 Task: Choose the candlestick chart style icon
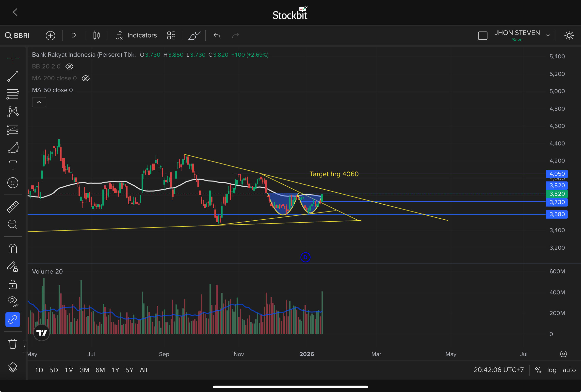(x=97, y=35)
